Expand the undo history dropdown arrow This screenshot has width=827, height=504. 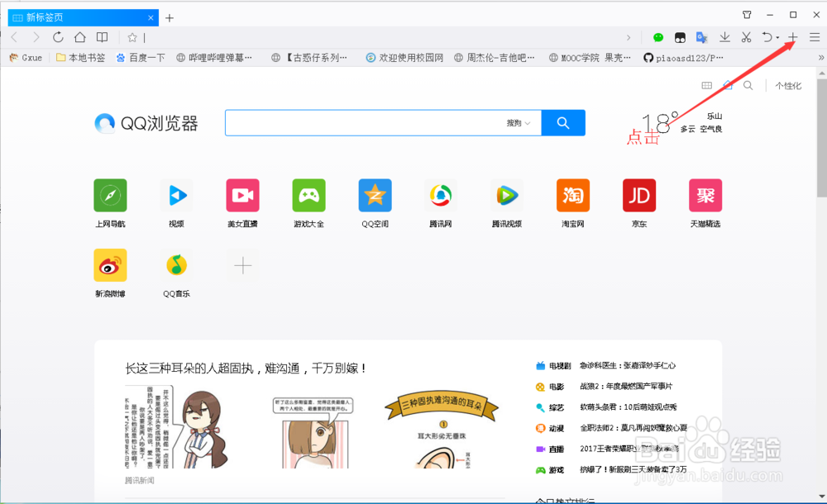pyautogui.click(x=777, y=38)
